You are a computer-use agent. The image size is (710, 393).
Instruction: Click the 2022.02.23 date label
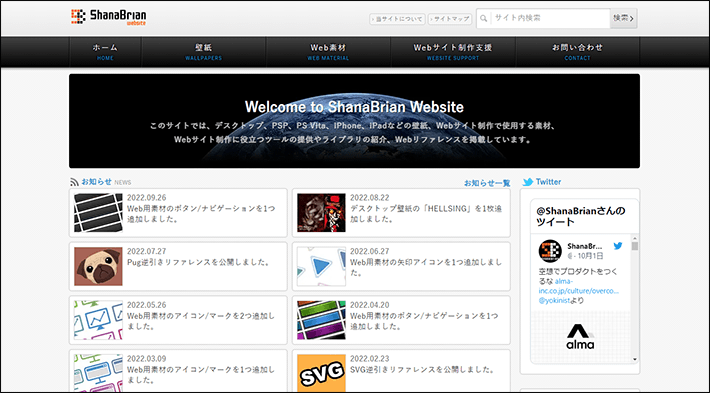(x=369, y=359)
